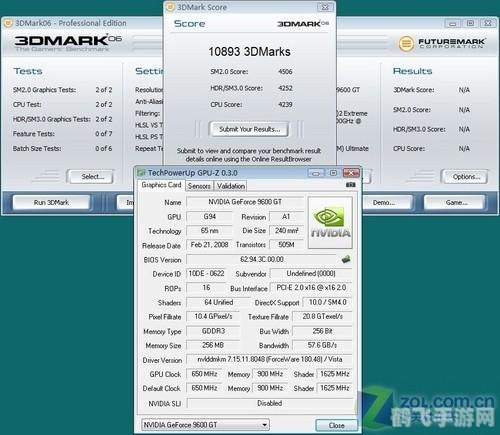The width and height of the screenshot is (500, 435).
Task: Click the NVIDIA SLI Disabled value
Action: (x=269, y=403)
